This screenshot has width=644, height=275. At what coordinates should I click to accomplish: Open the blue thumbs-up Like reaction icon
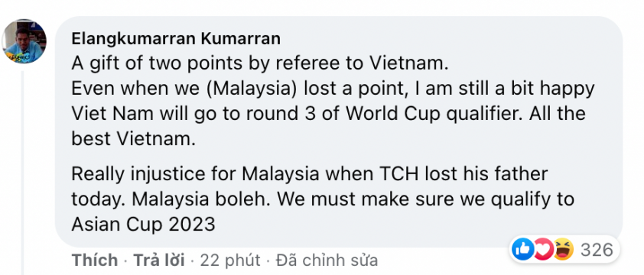click(x=523, y=249)
